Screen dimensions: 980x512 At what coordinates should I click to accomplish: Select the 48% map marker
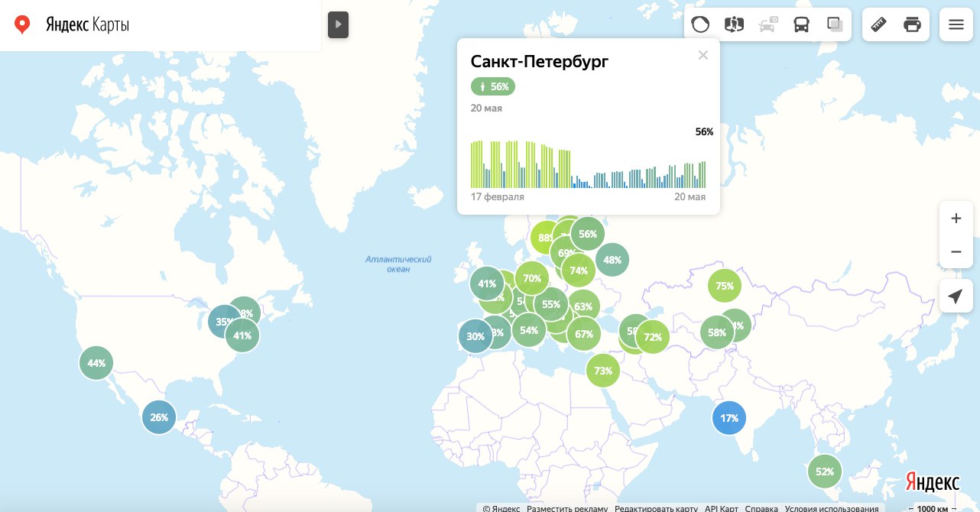point(612,259)
